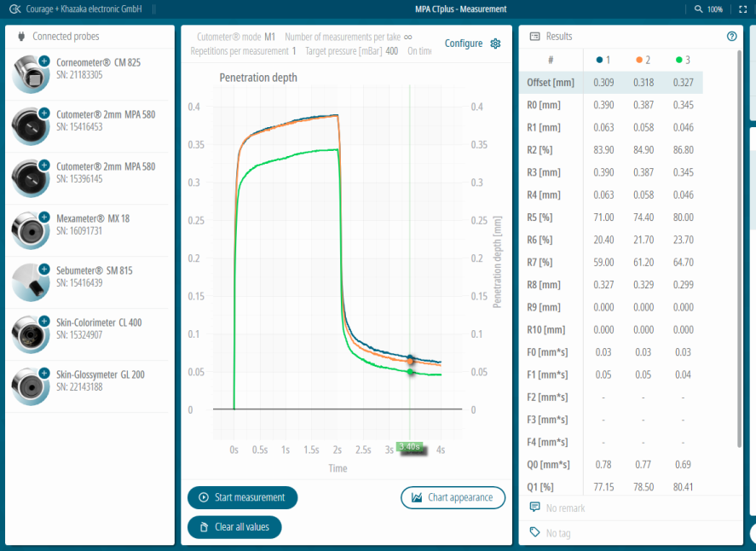This screenshot has height=551, width=756.
Task: Select measurement 1 blue dot column header
Action: pyautogui.click(x=603, y=60)
